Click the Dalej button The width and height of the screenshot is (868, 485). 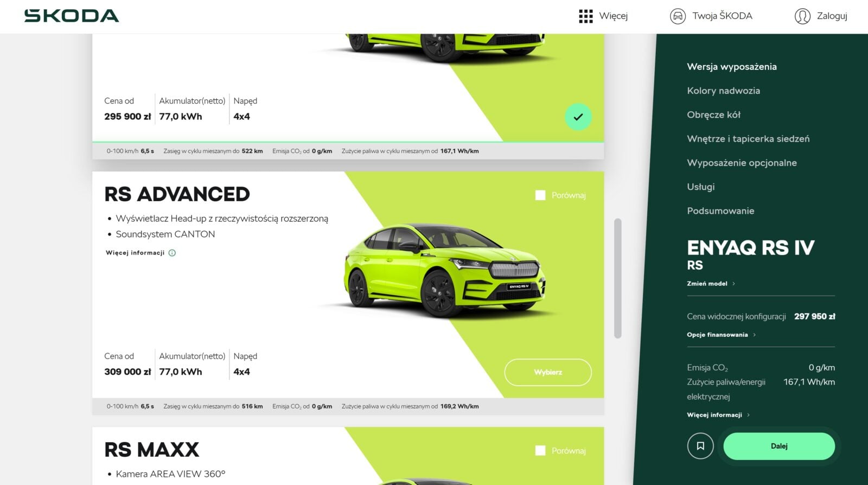coord(779,446)
